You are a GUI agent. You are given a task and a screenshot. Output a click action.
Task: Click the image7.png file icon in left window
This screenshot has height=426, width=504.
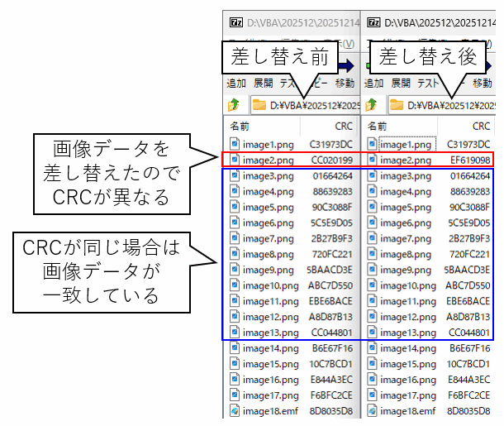click(235, 238)
